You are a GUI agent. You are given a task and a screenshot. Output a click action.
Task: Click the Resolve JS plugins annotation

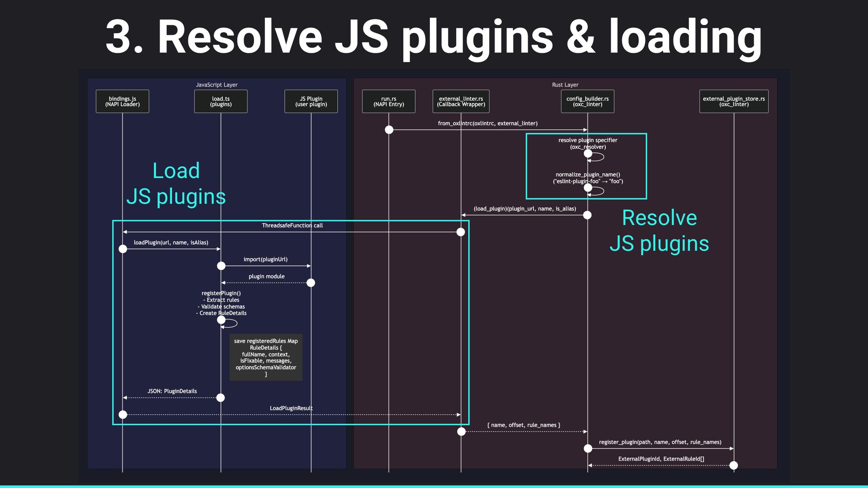tap(659, 230)
